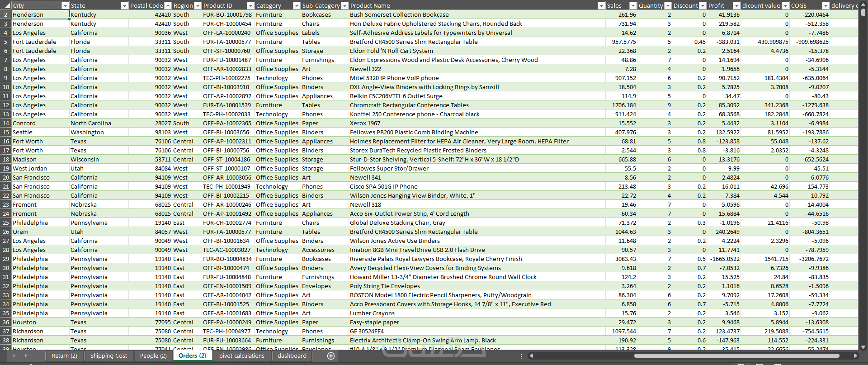The height and width of the screenshot is (365, 868).
Task: Select the 'Easy-staple paper' product cell
Action: click(x=477, y=322)
